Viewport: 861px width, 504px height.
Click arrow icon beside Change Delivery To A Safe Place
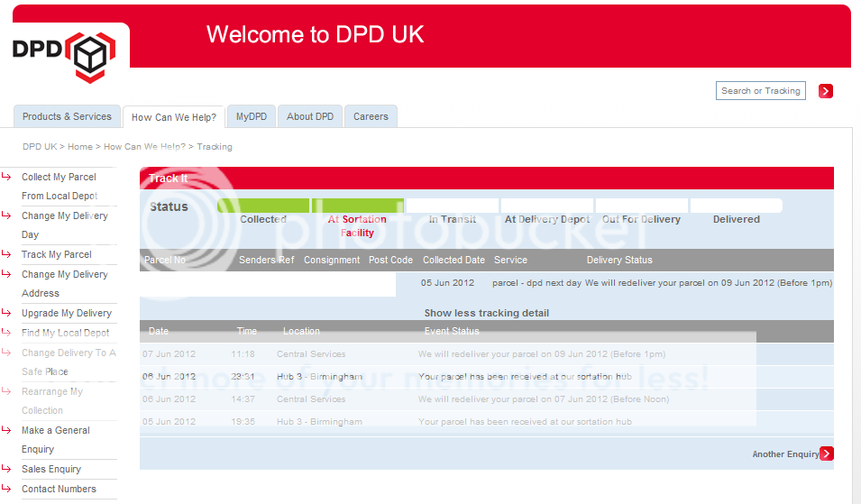pyautogui.click(x=6, y=352)
